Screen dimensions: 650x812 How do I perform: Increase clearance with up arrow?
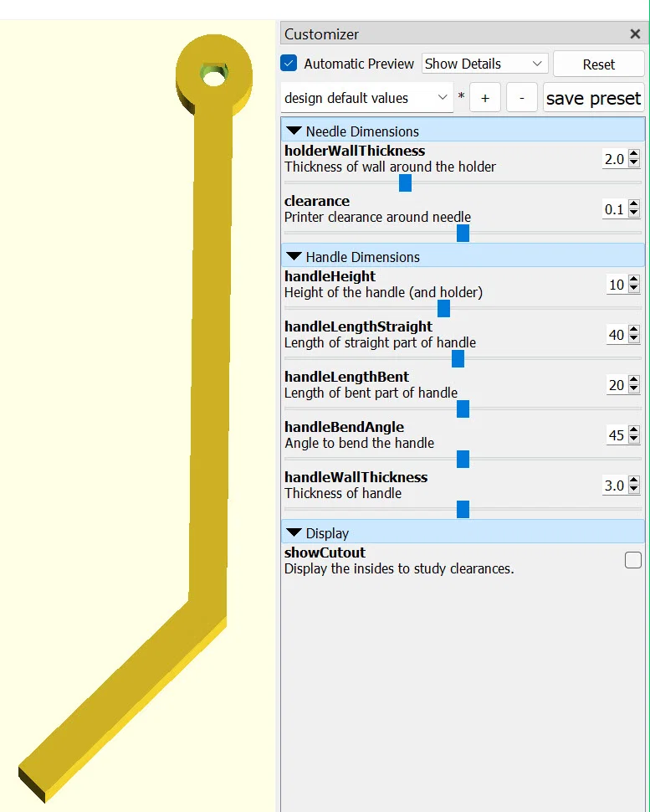click(x=634, y=204)
